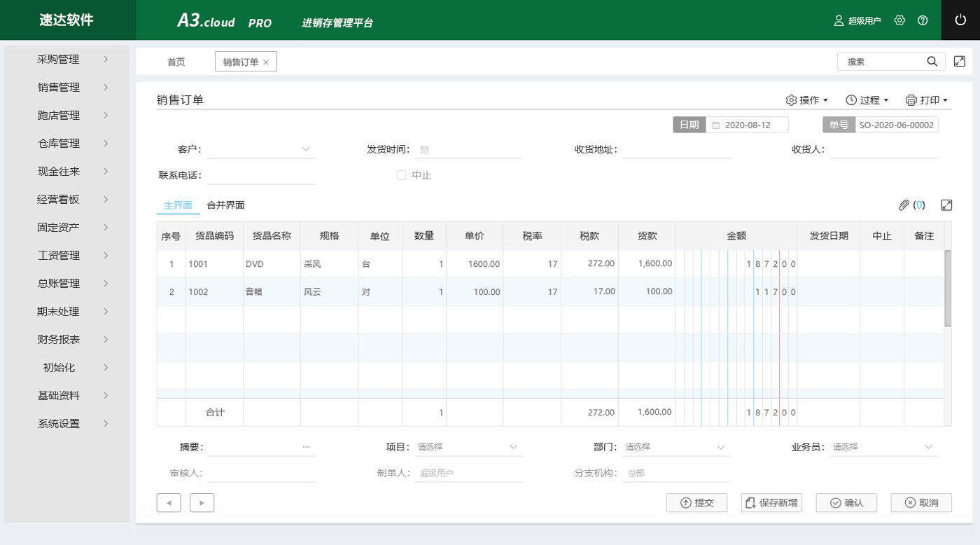The height and width of the screenshot is (545, 980).
Task: Select the DVD product name cell
Action: click(x=272, y=264)
